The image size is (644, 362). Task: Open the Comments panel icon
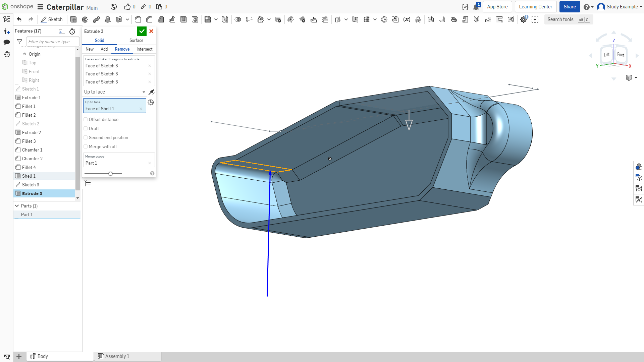point(7,42)
